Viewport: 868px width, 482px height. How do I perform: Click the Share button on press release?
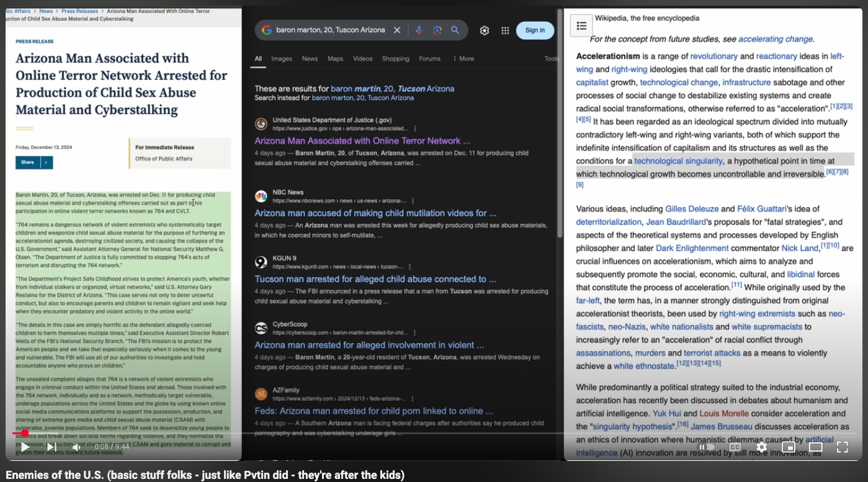(28, 163)
